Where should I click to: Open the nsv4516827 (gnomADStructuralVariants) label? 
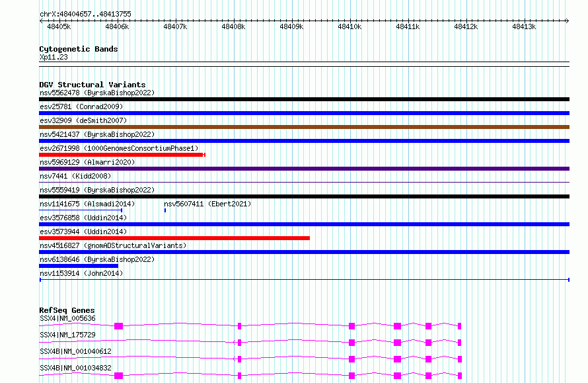click(x=113, y=245)
